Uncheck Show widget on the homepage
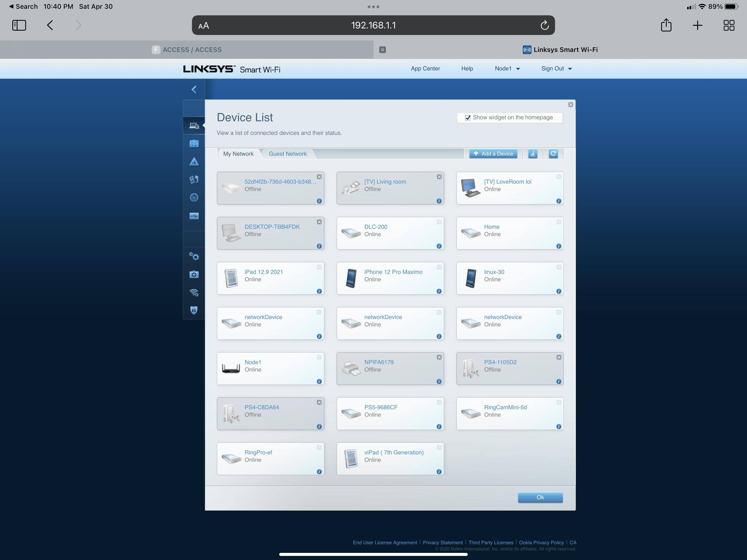 click(468, 118)
